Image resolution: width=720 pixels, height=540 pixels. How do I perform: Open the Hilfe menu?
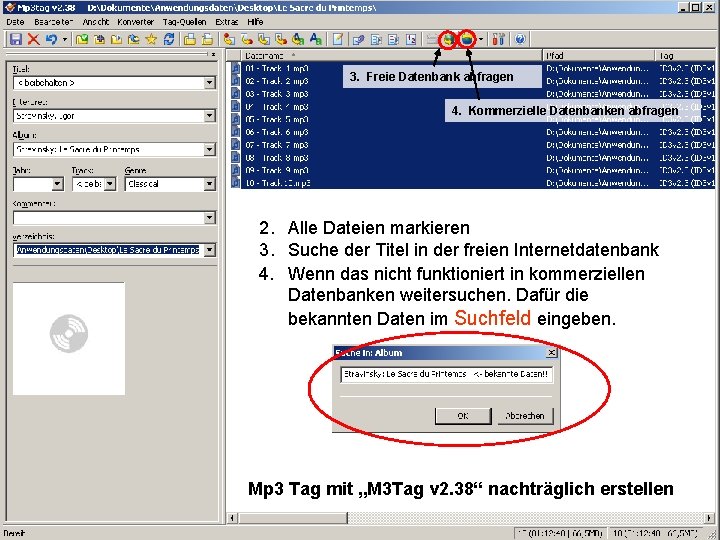click(255, 22)
